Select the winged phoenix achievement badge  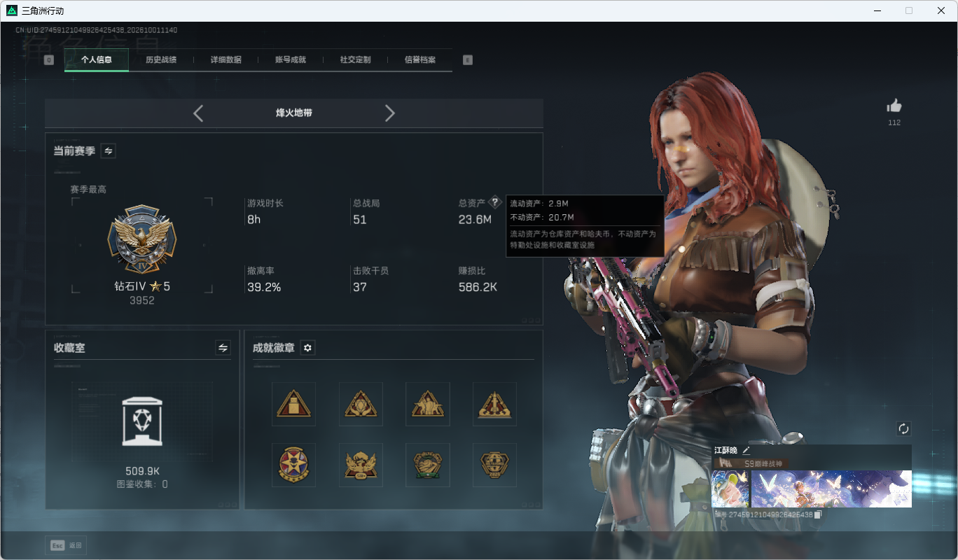pos(361,465)
